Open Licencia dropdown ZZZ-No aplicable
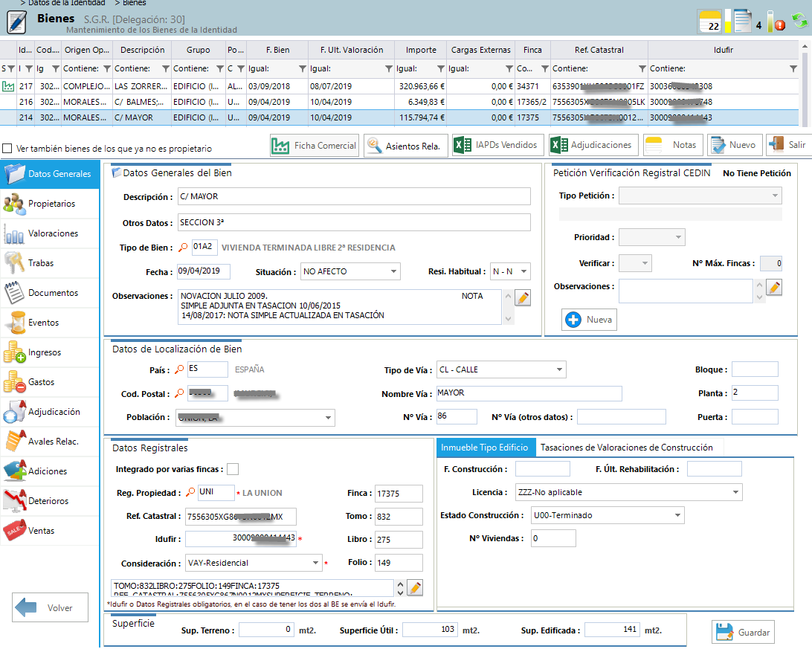 point(628,492)
